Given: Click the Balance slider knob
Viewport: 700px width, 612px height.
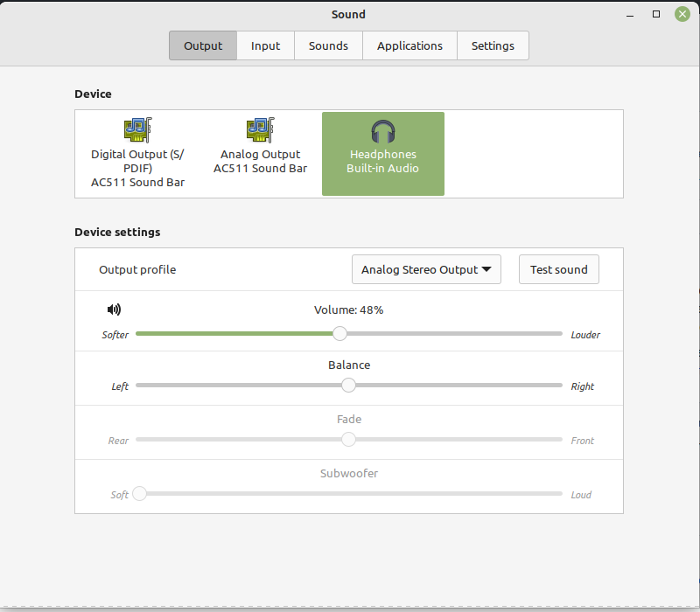Looking at the screenshot, I should tap(349, 385).
